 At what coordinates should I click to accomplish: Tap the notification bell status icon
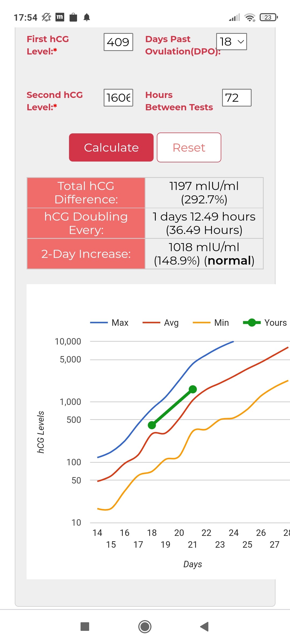click(87, 17)
